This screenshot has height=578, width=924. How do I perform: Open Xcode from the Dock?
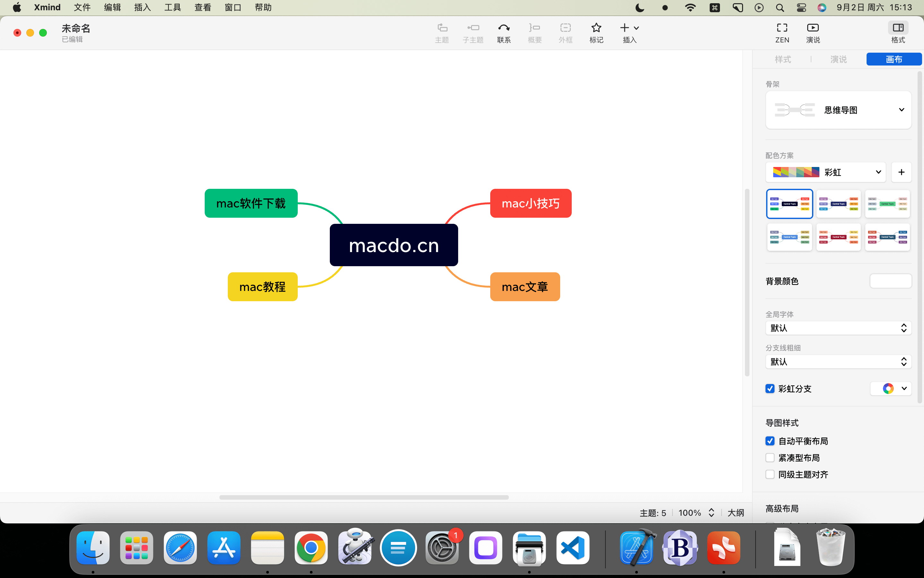coord(637,547)
